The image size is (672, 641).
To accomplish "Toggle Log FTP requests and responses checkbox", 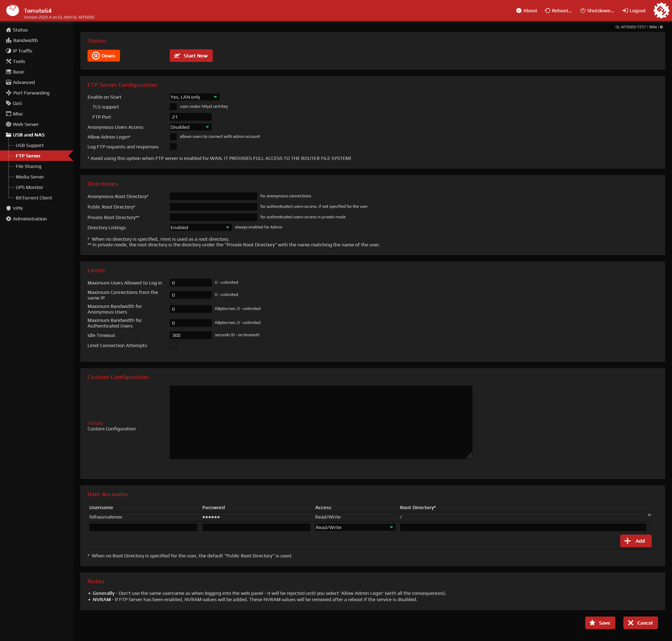I will tap(173, 147).
